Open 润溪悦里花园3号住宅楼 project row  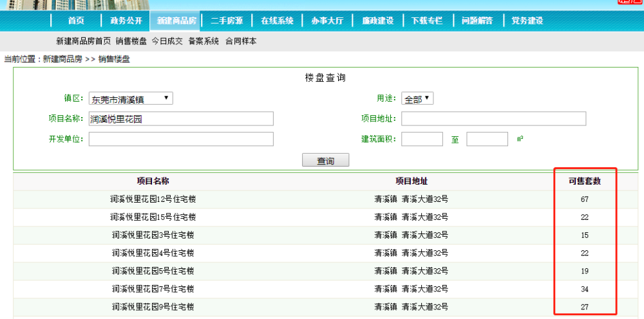(x=153, y=235)
